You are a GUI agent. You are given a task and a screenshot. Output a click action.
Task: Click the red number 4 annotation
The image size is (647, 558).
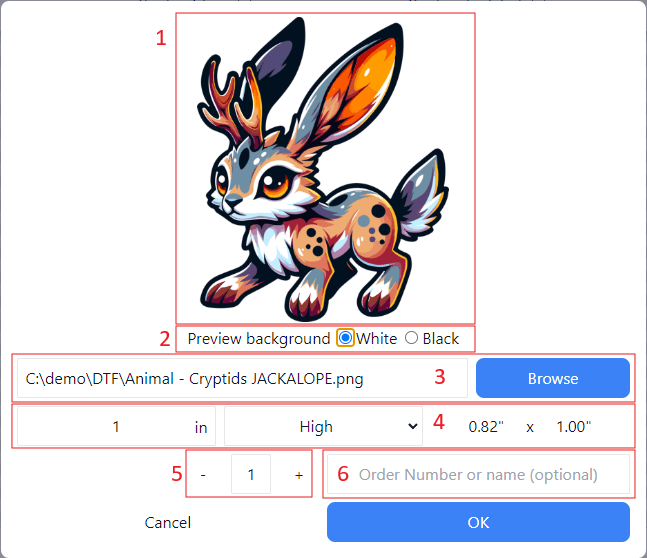[x=438, y=421]
